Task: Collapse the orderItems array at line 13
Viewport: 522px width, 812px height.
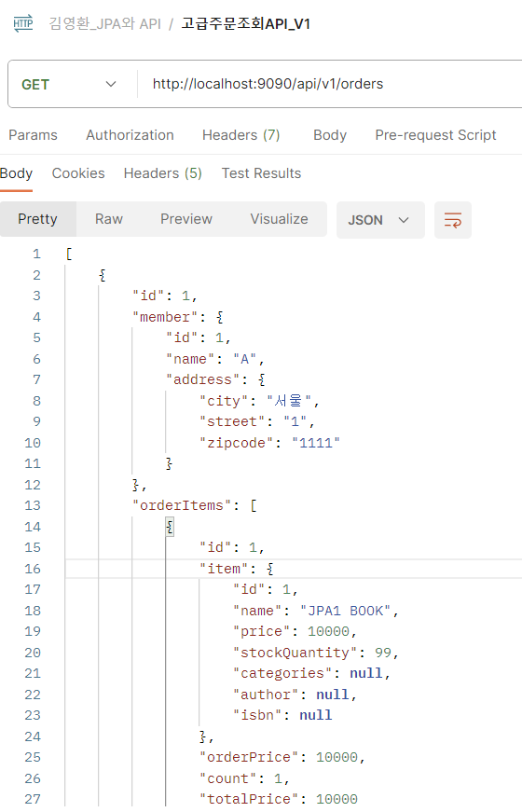Action: click(254, 505)
